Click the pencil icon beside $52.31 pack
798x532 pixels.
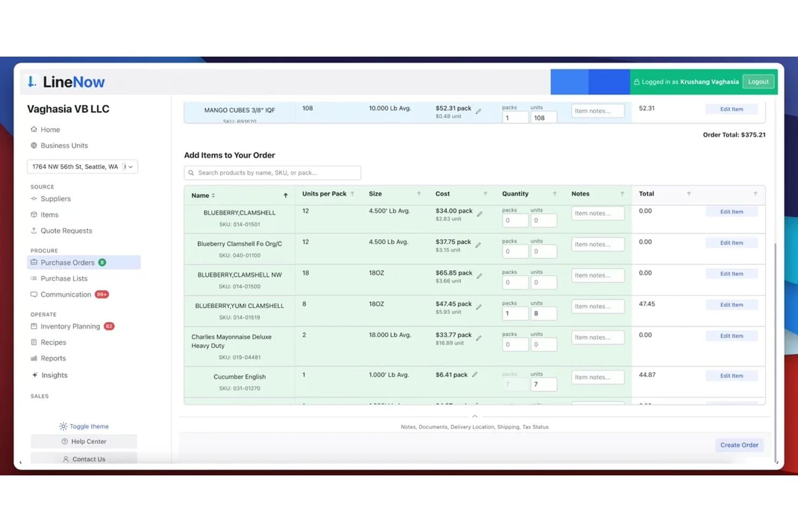click(x=478, y=111)
